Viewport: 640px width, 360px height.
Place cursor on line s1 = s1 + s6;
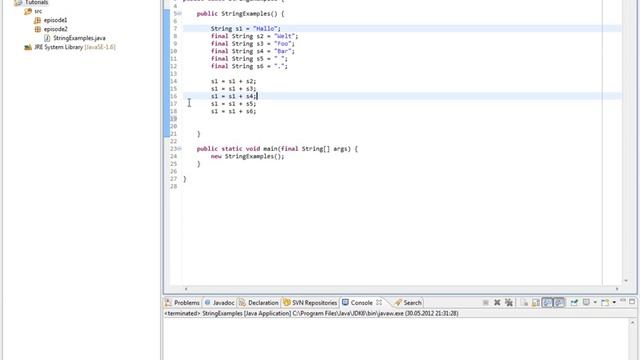(233, 111)
